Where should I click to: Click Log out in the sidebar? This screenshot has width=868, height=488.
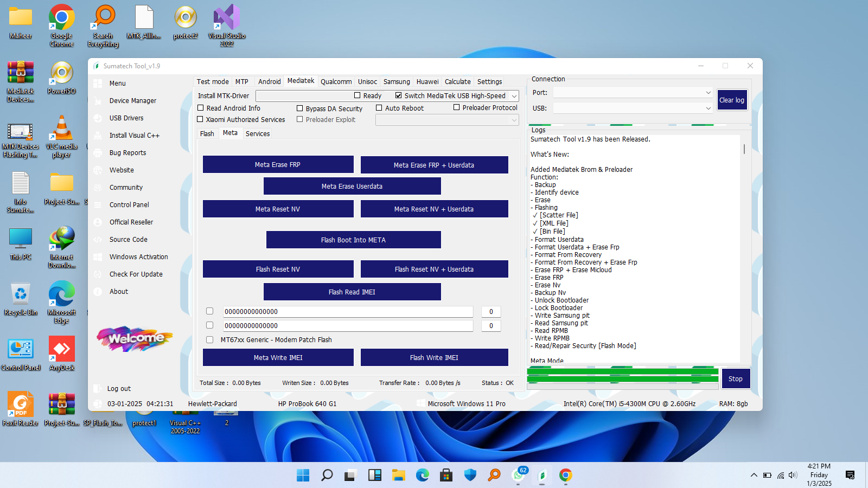click(119, 389)
